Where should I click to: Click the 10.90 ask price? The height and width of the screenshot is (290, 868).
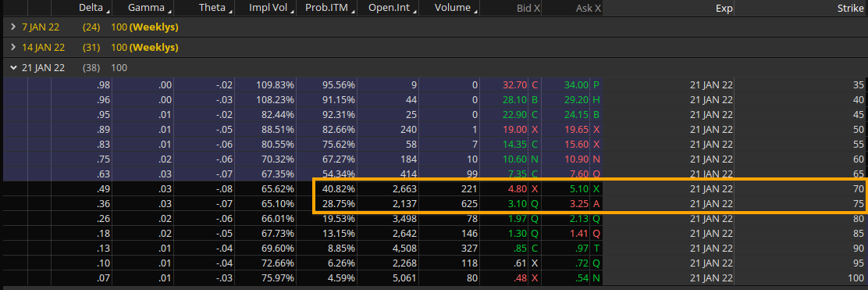[x=576, y=159]
